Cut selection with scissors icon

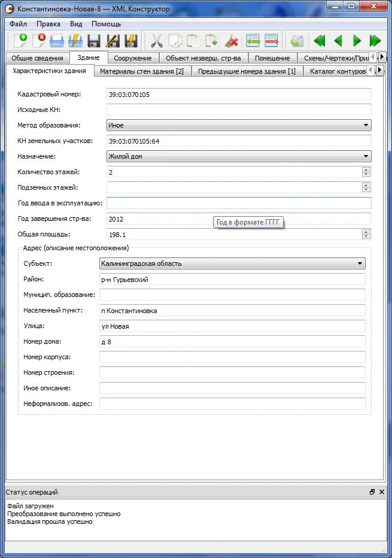coord(157,41)
